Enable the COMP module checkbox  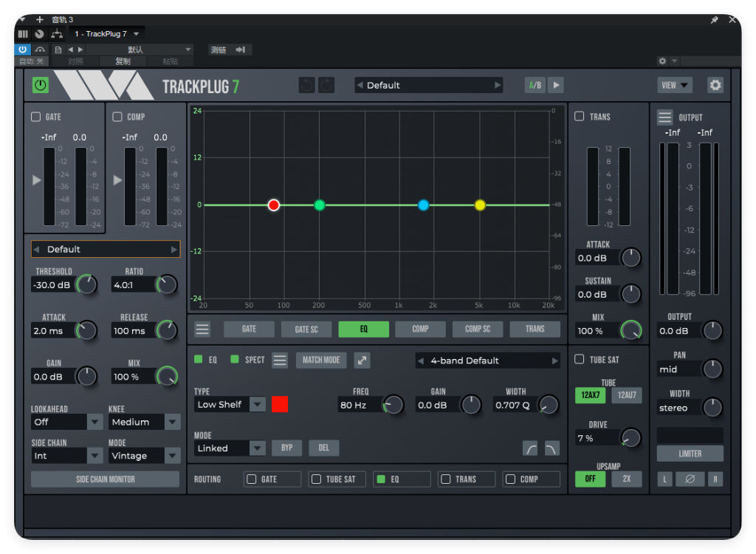pos(117,117)
